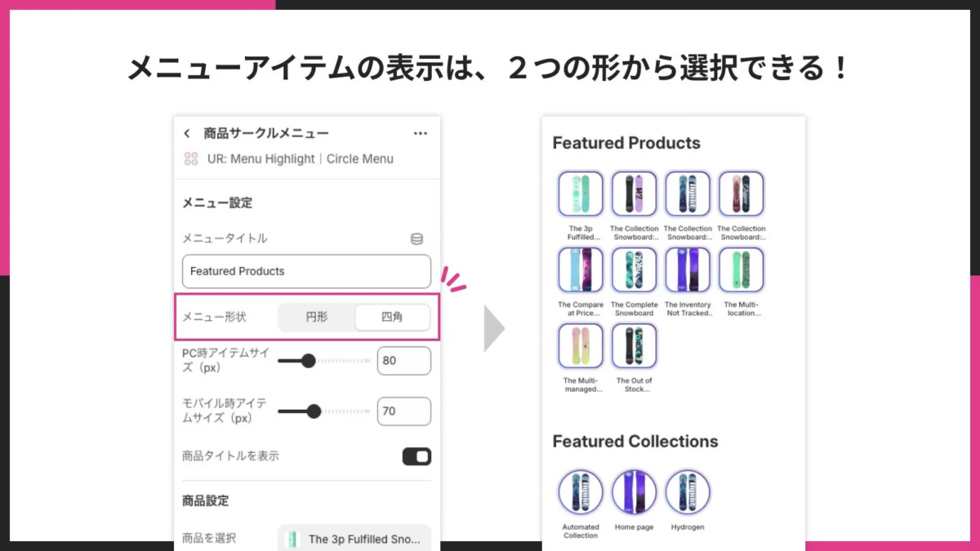Select The Inventory Not Tracked thumbnail
This screenshot has height=551, width=980.
pyautogui.click(x=688, y=270)
